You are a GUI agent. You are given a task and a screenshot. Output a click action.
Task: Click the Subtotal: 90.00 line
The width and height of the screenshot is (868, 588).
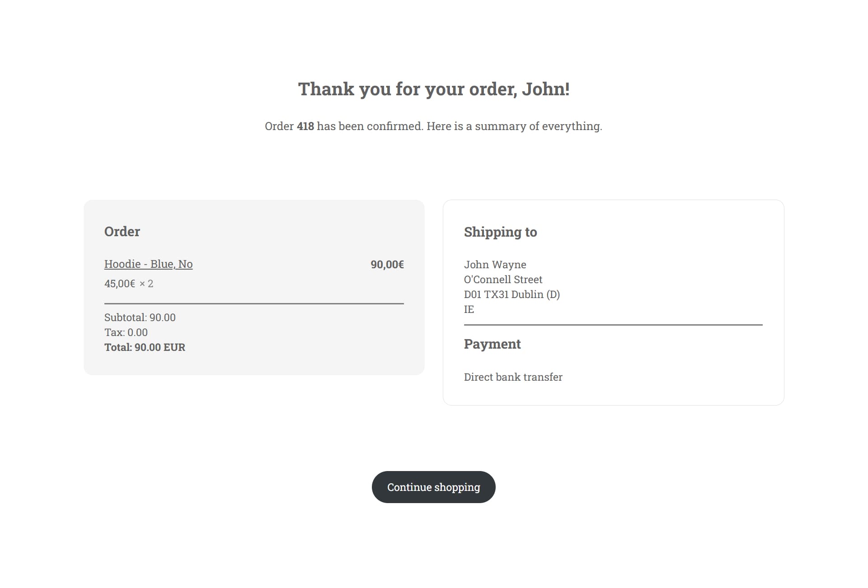tap(140, 317)
